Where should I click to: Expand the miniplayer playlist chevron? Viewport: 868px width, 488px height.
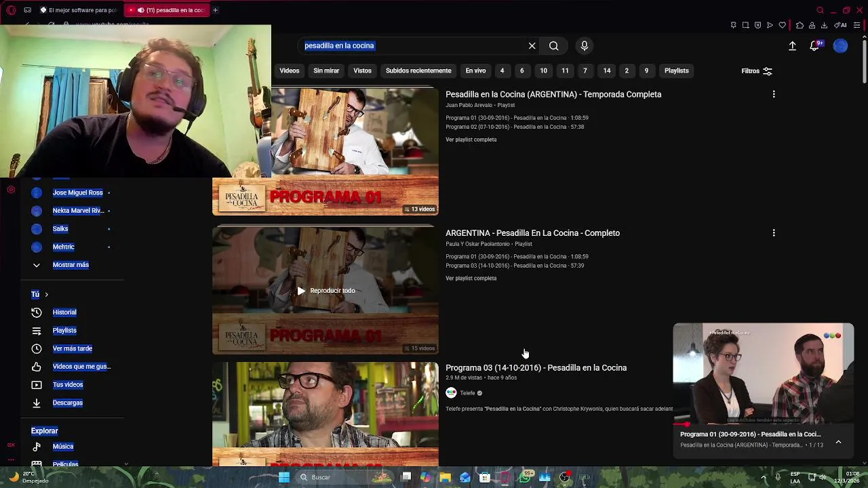tap(838, 441)
